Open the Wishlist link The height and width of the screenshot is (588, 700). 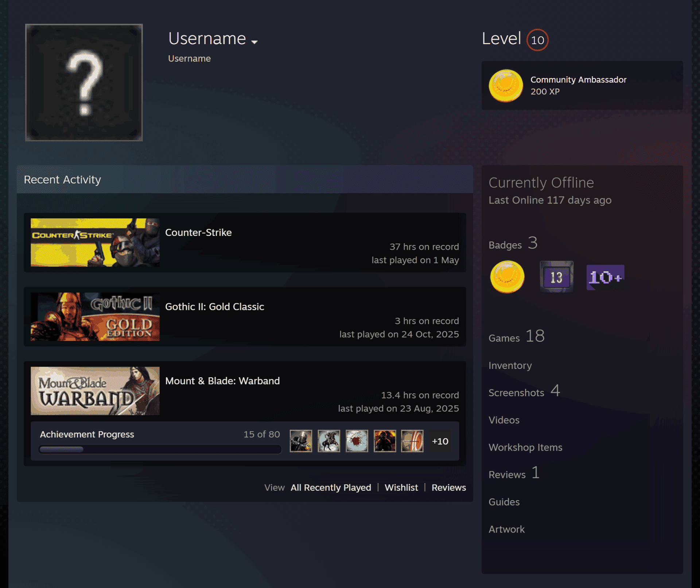point(401,487)
